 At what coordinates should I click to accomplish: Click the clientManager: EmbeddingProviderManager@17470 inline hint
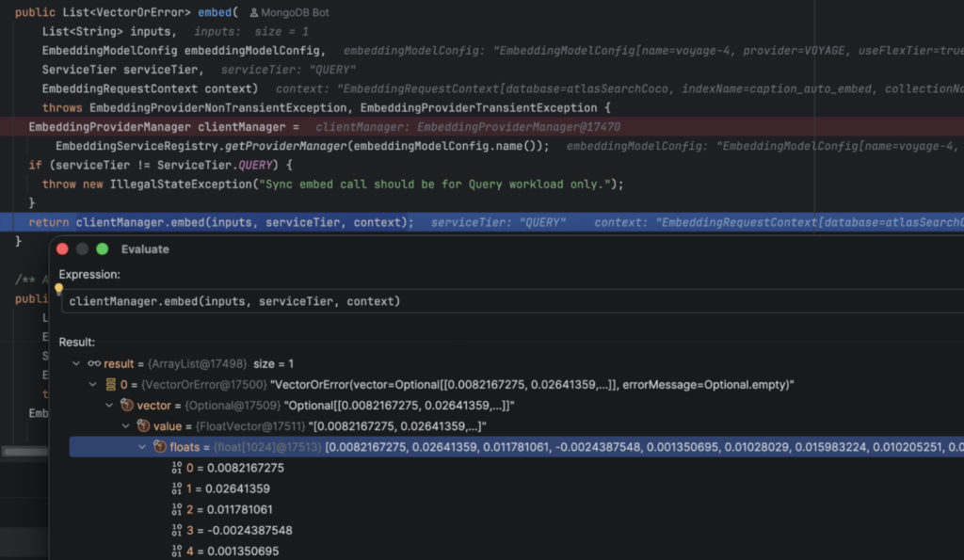[x=468, y=127]
